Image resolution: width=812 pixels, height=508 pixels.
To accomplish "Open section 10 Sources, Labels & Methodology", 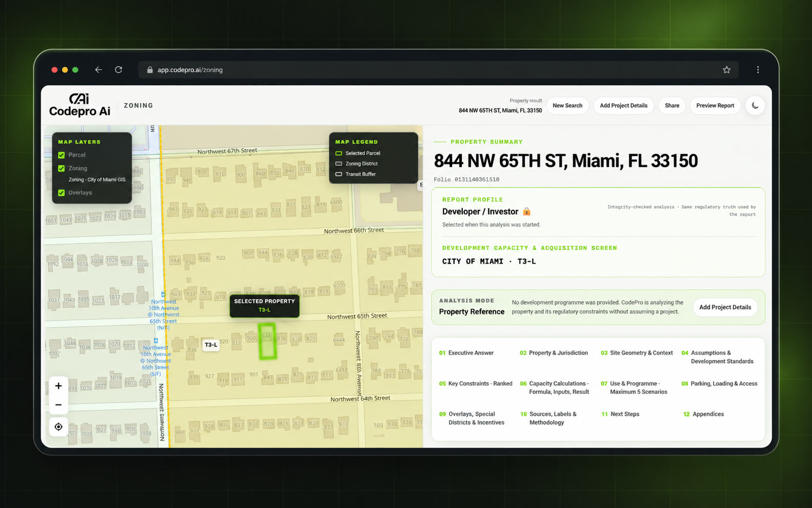I will [x=548, y=418].
